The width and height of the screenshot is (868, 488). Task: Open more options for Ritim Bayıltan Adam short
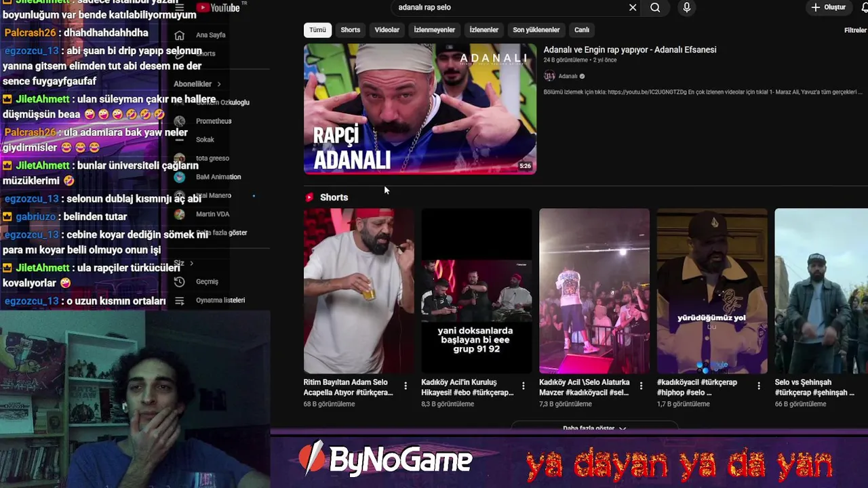coord(406,386)
